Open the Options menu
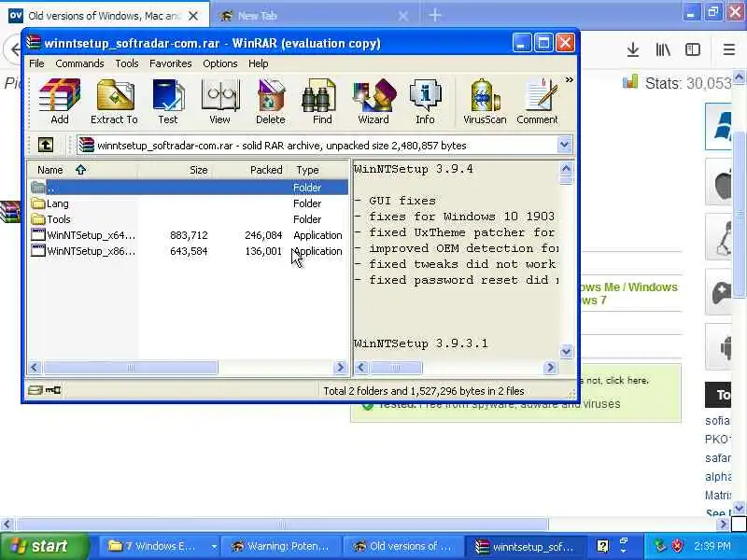The image size is (747, 560). (x=220, y=63)
